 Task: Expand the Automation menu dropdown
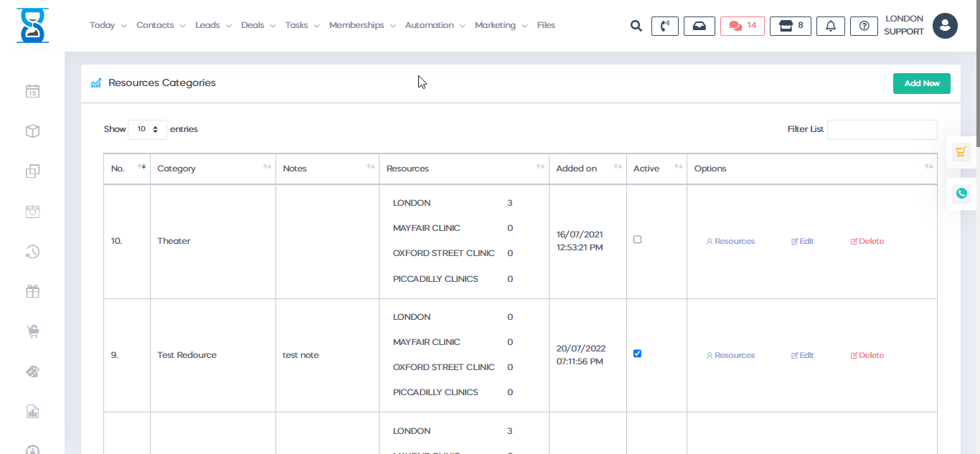click(435, 25)
